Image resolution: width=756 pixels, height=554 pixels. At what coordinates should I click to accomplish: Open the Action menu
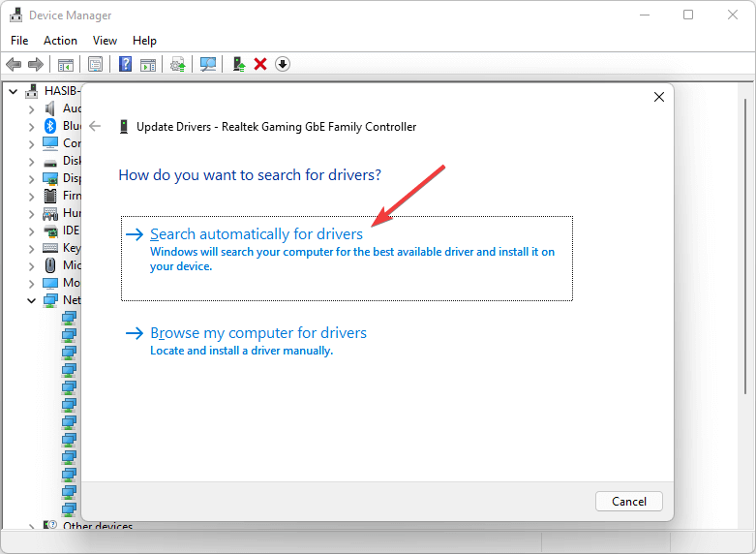click(60, 41)
